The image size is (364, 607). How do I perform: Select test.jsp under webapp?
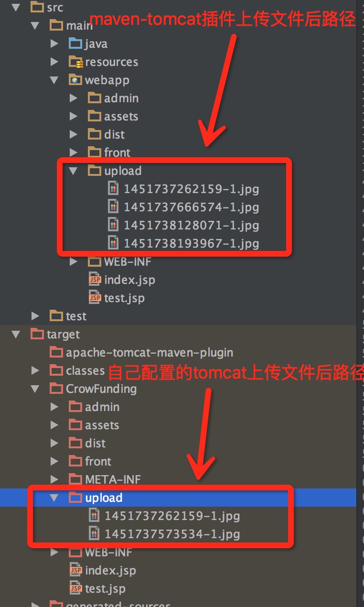124,298
